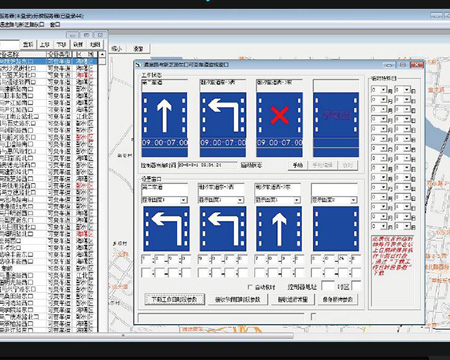Open the 窗口 menu in the menu bar
Viewport: 450px width, 360px height.
pyautogui.click(x=55, y=24)
